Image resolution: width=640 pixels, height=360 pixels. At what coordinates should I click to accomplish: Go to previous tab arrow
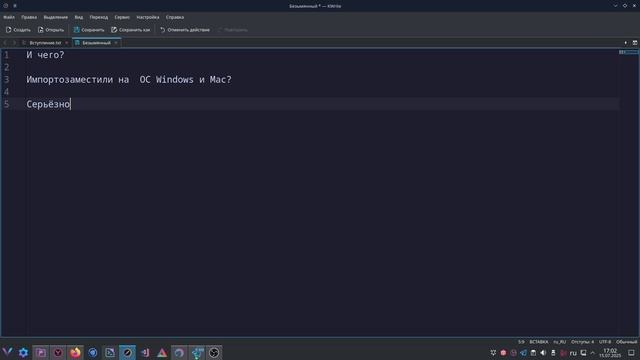click(5, 43)
